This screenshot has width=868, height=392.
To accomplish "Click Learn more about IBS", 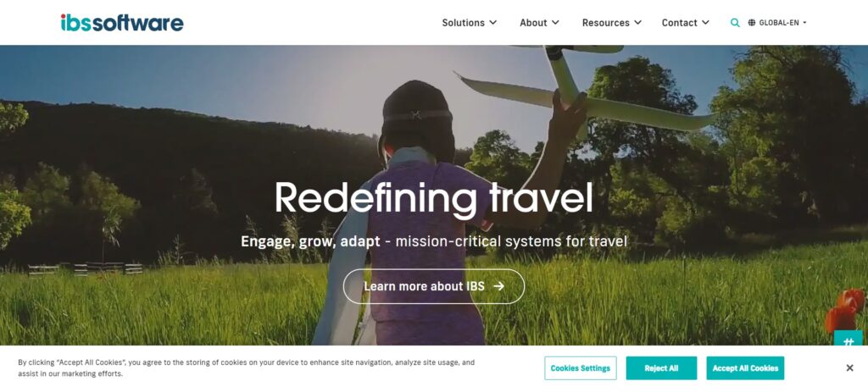I will [434, 286].
